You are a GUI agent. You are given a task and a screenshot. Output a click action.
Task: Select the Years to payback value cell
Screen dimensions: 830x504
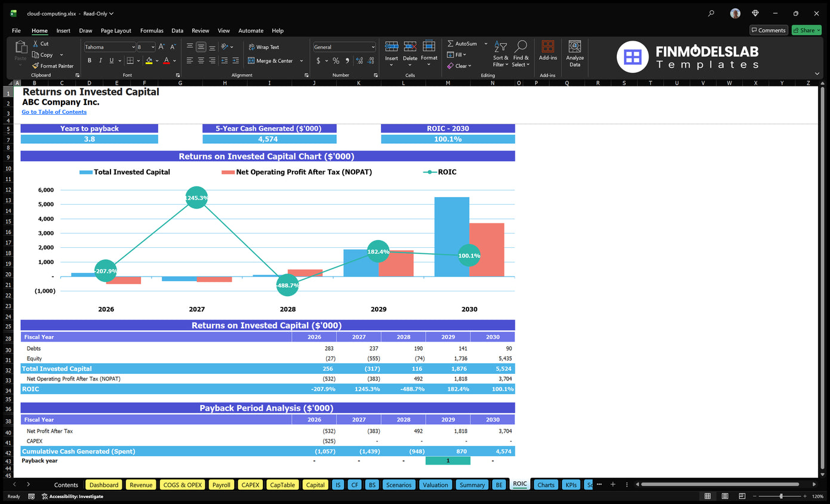coord(90,139)
